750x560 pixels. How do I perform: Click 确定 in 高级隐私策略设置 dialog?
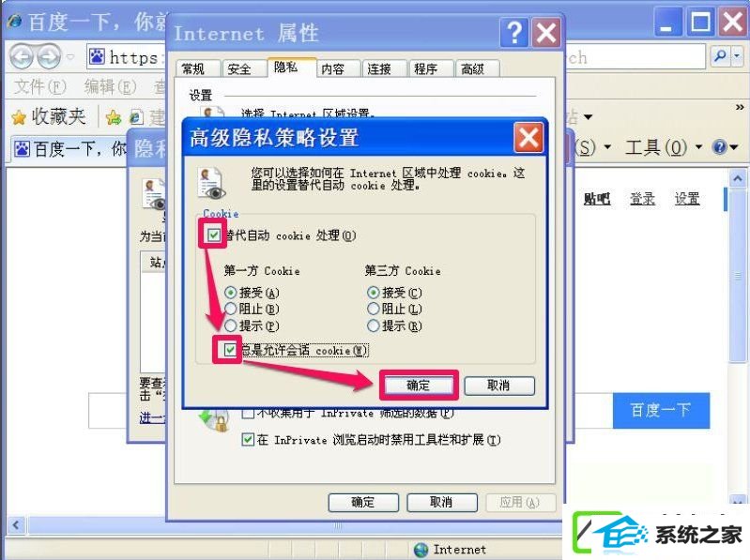419,386
